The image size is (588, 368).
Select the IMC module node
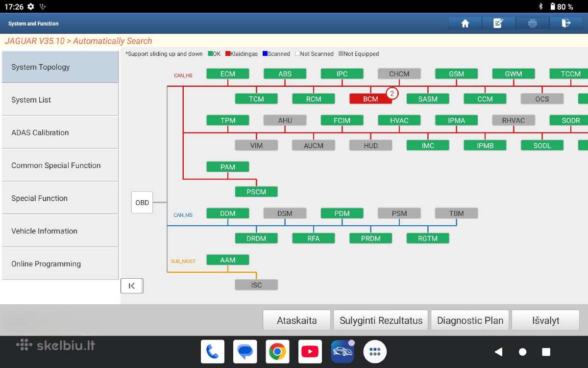pos(428,145)
